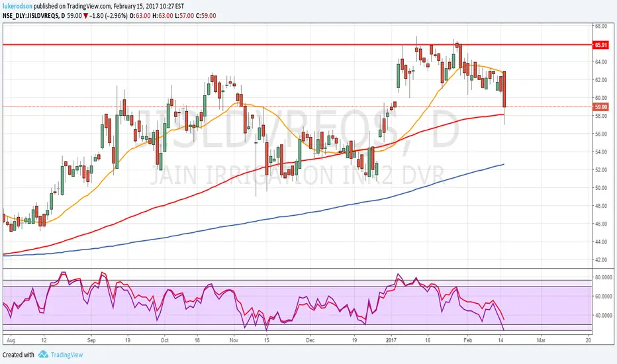617x364 pixels.
Task: Click the H:63.00 high value
Action: [162, 16]
